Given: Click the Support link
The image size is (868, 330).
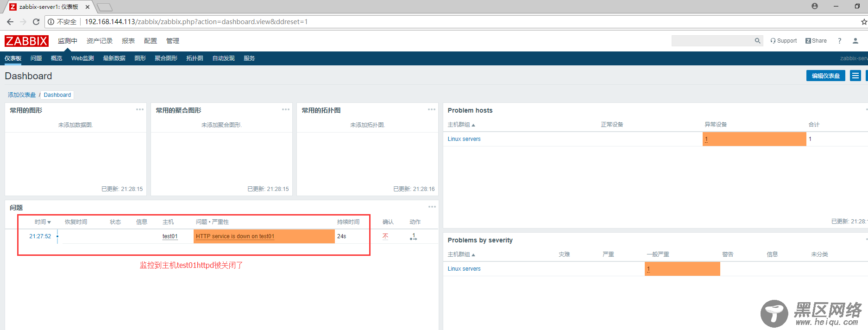Looking at the screenshot, I should pos(783,41).
